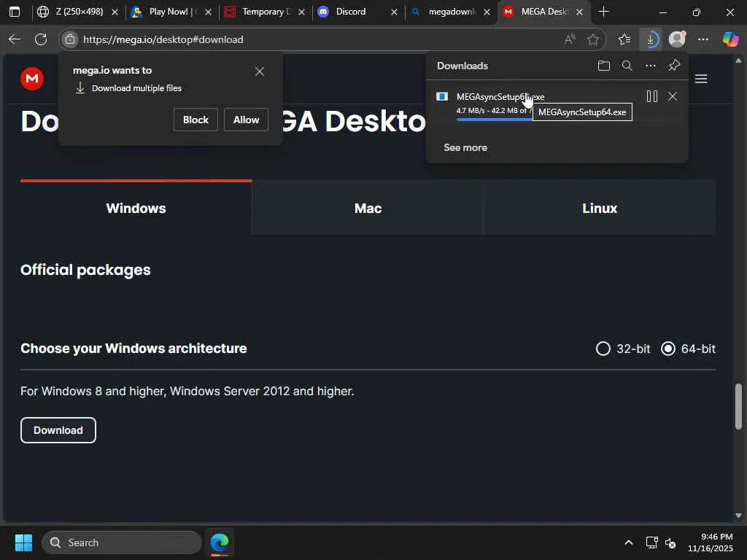Image resolution: width=747 pixels, height=560 pixels.
Task: Open more options in Downloads panel
Action: tap(651, 66)
